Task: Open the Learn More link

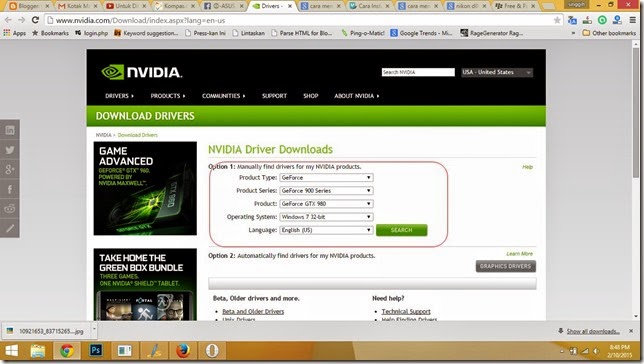Action: (520, 253)
